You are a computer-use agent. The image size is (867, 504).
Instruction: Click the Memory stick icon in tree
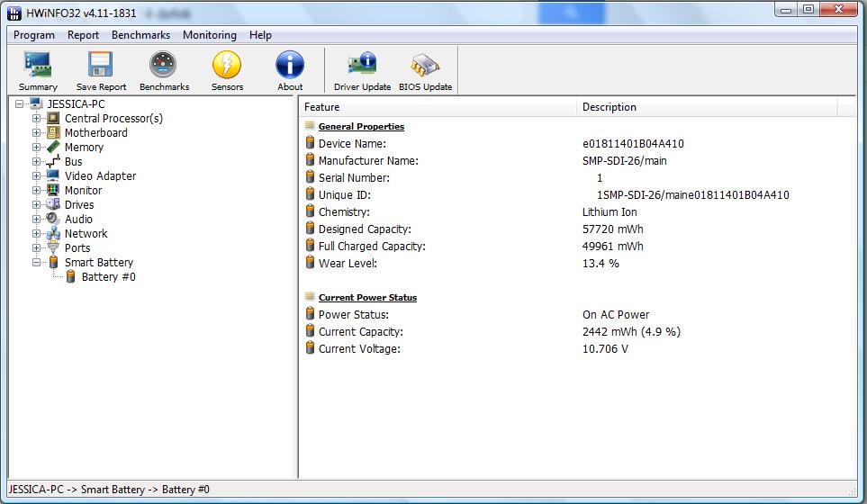pos(53,147)
